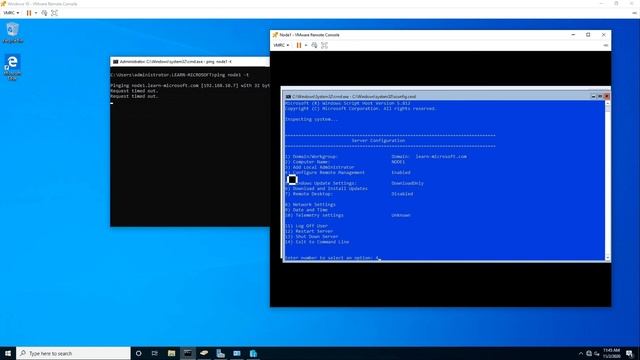640x360 pixels.
Task: Click the 'Add Local Administrator' line
Action: coord(320,167)
